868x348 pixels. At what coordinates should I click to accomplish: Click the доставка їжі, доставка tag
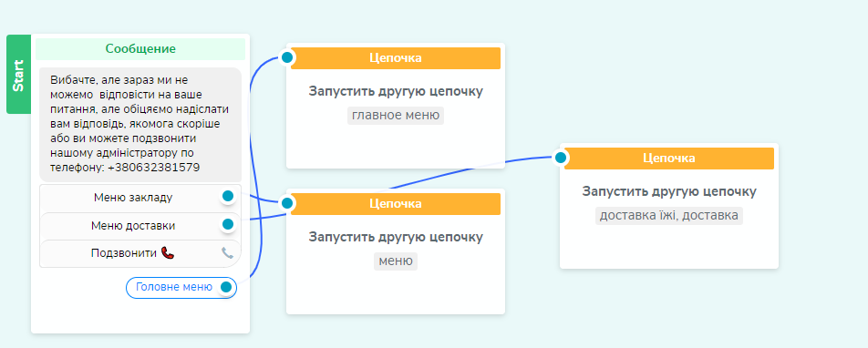click(x=668, y=215)
